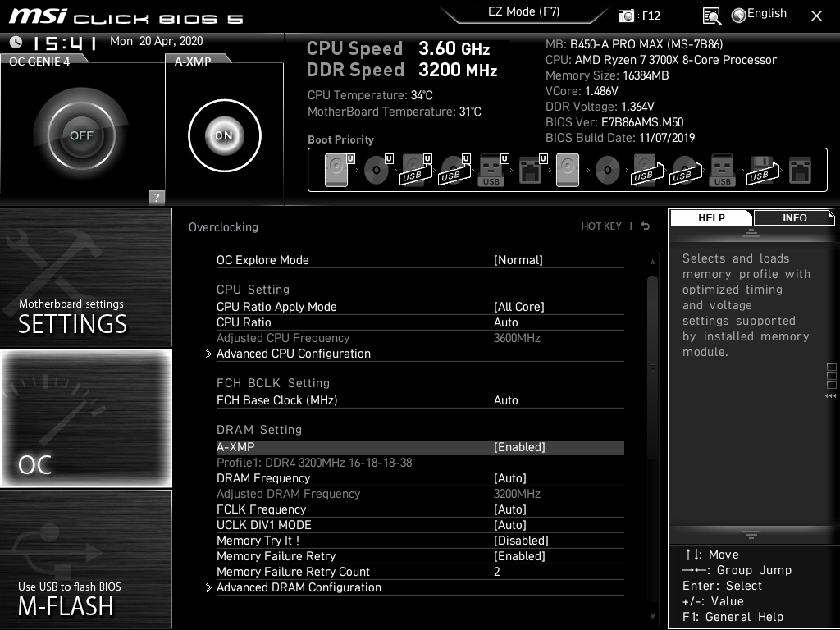Screen dimensions: 840x630
Task: Open the BIOS search magnifier icon
Action: (x=711, y=16)
